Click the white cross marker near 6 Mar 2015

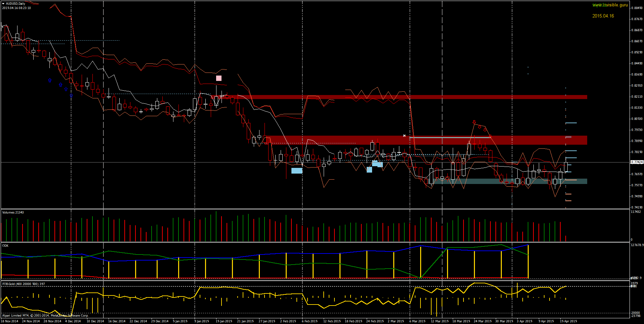[x=404, y=136]
